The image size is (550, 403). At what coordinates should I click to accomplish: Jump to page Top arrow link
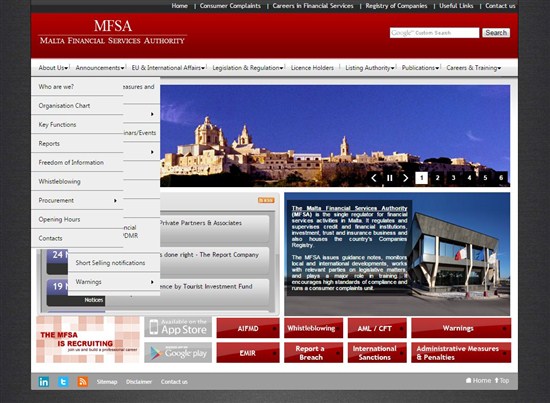[502, 381]
